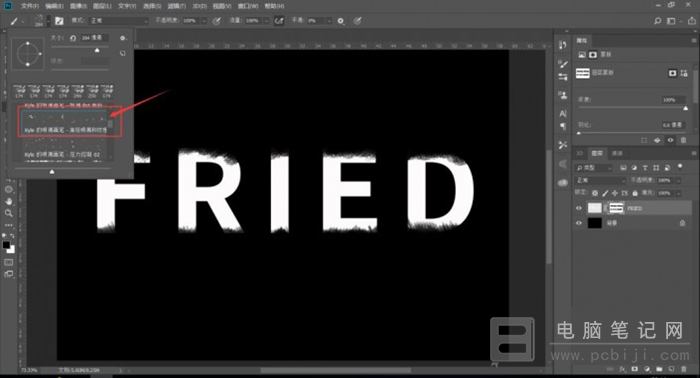Open the Brush tool preset picker
700x378 pixels.
[x=16, y=21]
